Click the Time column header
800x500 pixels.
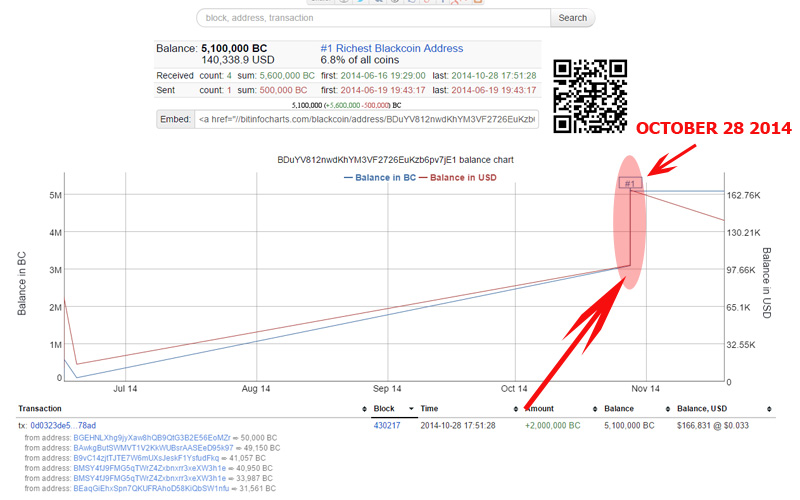(429, 409)
